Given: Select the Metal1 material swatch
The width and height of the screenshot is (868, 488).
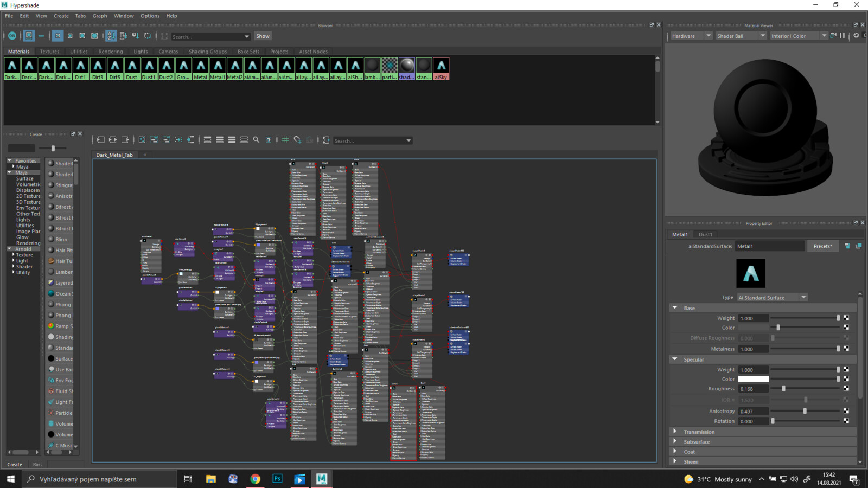Looking at the screenshot, I should 218,69.
